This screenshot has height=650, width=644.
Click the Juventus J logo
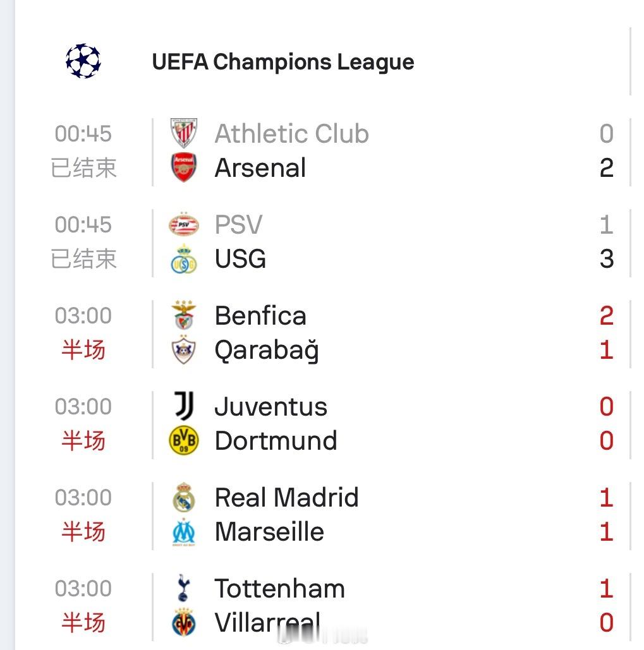tap(184, 406)
